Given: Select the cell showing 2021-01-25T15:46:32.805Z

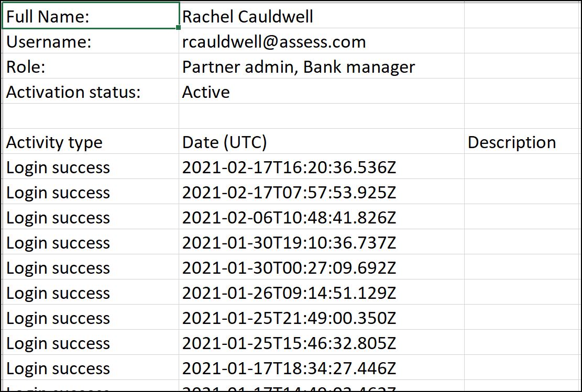Looking at the screenshot, I should click(x=289, y=343).
